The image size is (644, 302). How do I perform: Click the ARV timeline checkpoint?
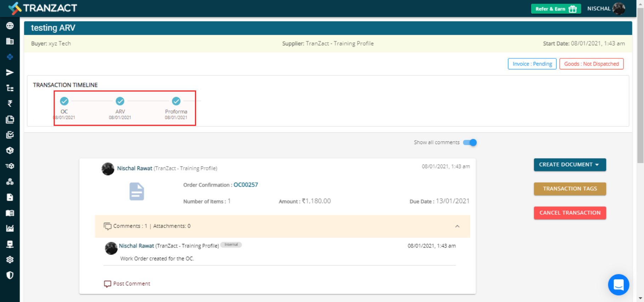click(120, 101)
